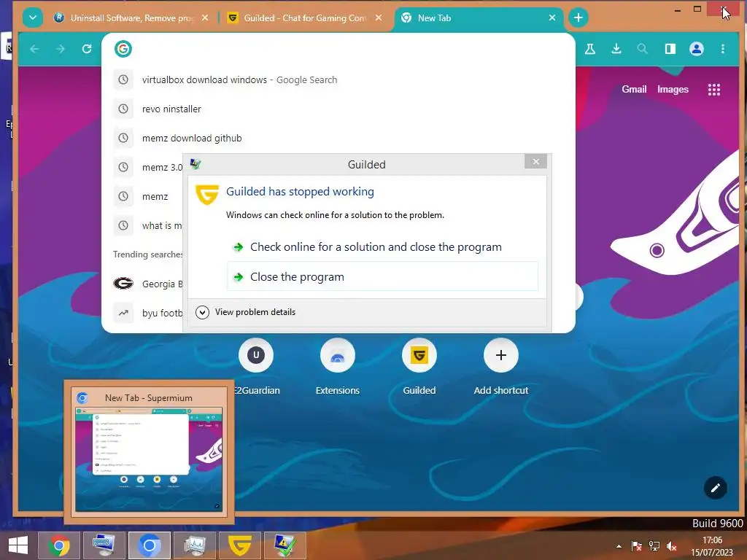This screenshot has width=747, height=560.
Task: Close the New Tab tab
Action: [x=552, y=17]
